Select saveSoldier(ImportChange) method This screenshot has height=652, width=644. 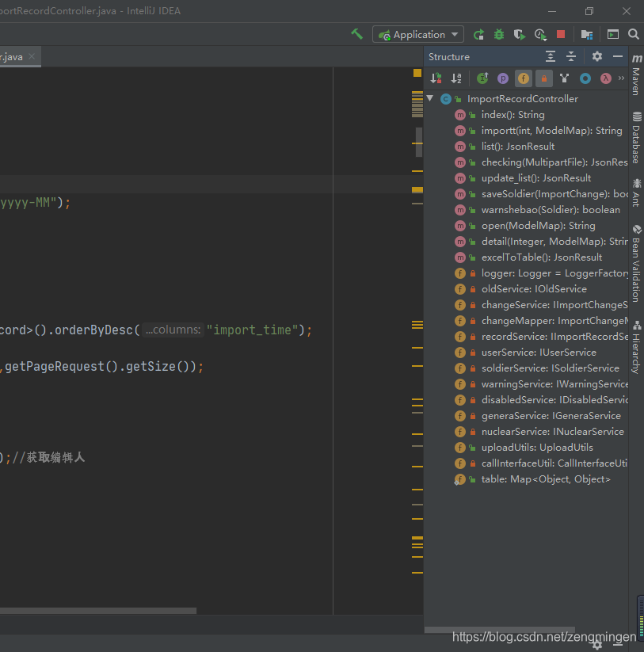tap(554, 194)
